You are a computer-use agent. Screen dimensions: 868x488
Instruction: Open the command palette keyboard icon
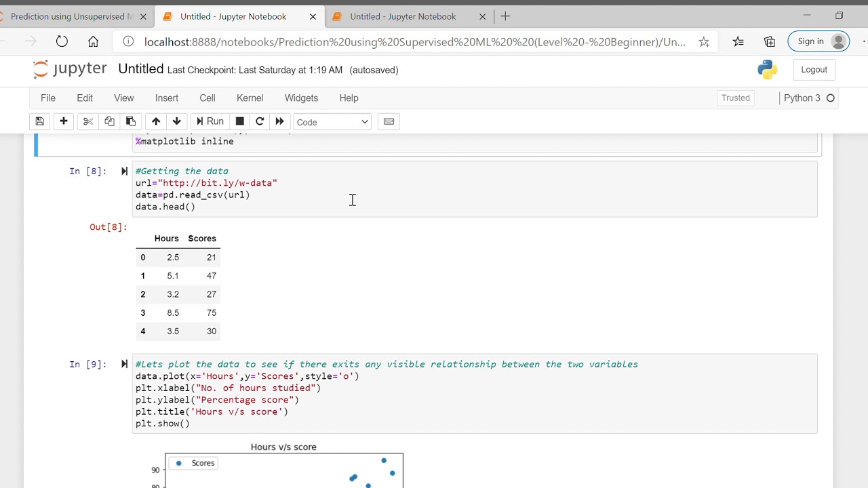389,121
